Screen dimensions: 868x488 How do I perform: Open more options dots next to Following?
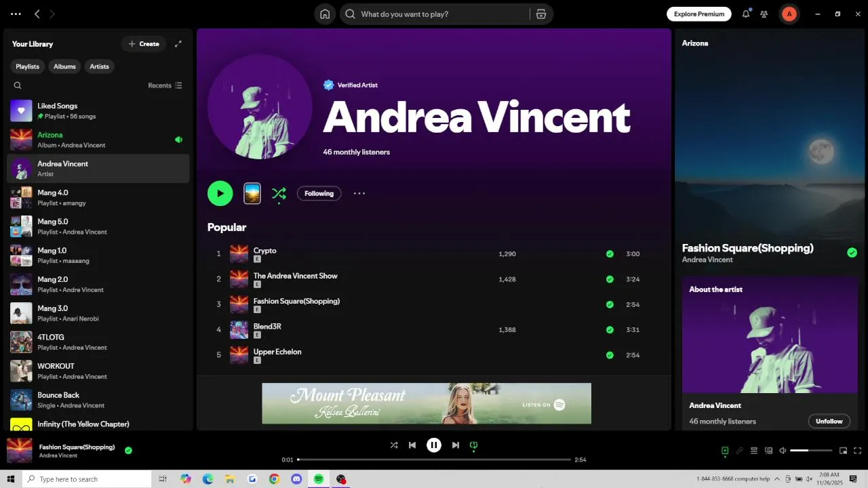359,193
